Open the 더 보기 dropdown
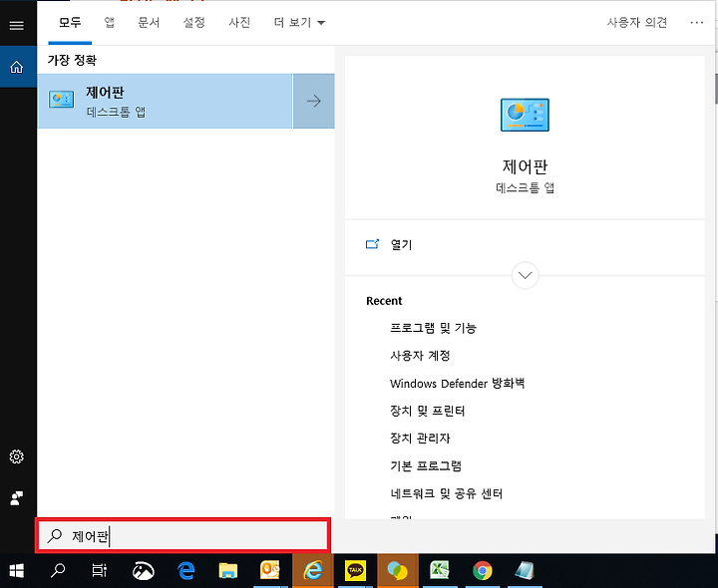The width and height of the screenshot is (718, 588). coord(299,22)
